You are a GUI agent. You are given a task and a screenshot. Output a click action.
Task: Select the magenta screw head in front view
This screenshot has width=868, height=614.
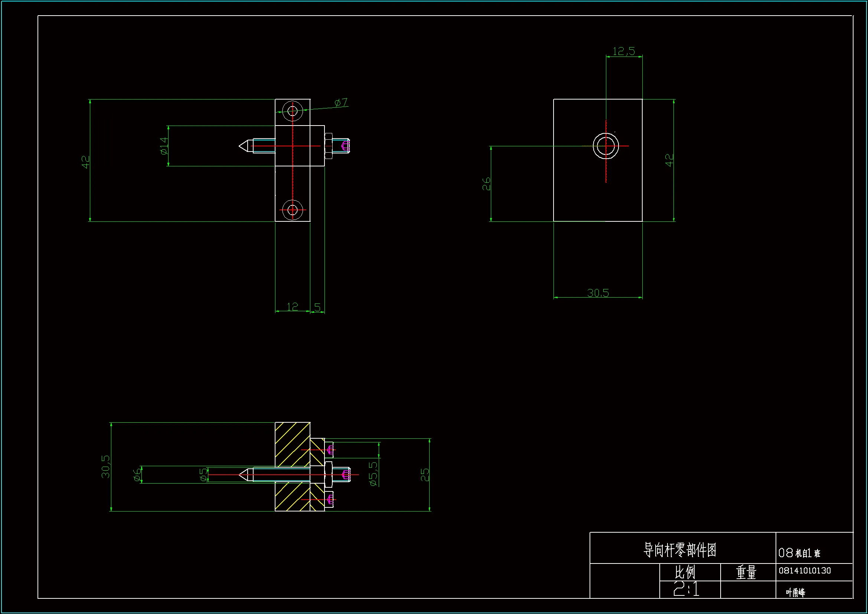coord(345,146)
